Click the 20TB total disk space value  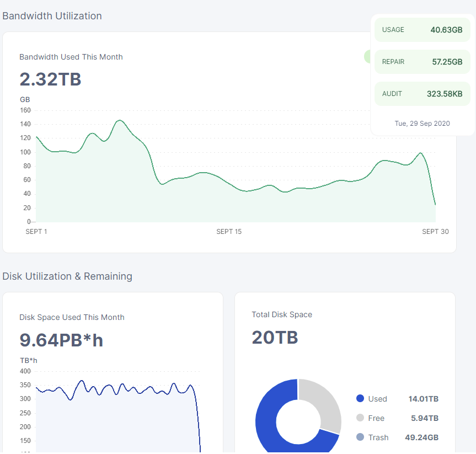click(275, 338)
